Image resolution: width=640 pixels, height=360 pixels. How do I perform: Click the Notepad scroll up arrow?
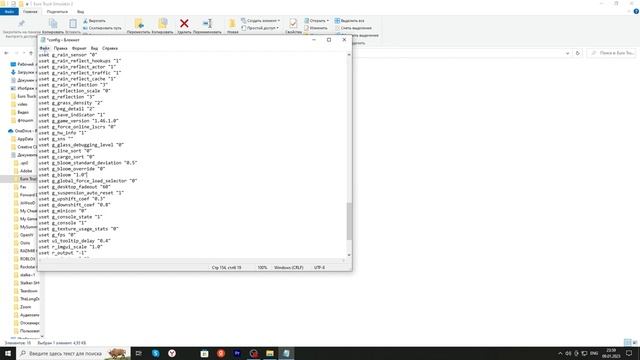349,55
